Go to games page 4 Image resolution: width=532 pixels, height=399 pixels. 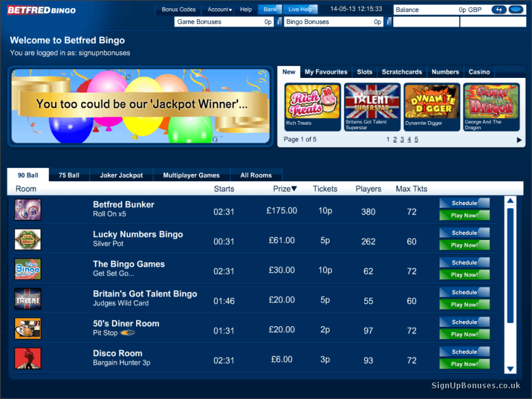click(409, 139)
